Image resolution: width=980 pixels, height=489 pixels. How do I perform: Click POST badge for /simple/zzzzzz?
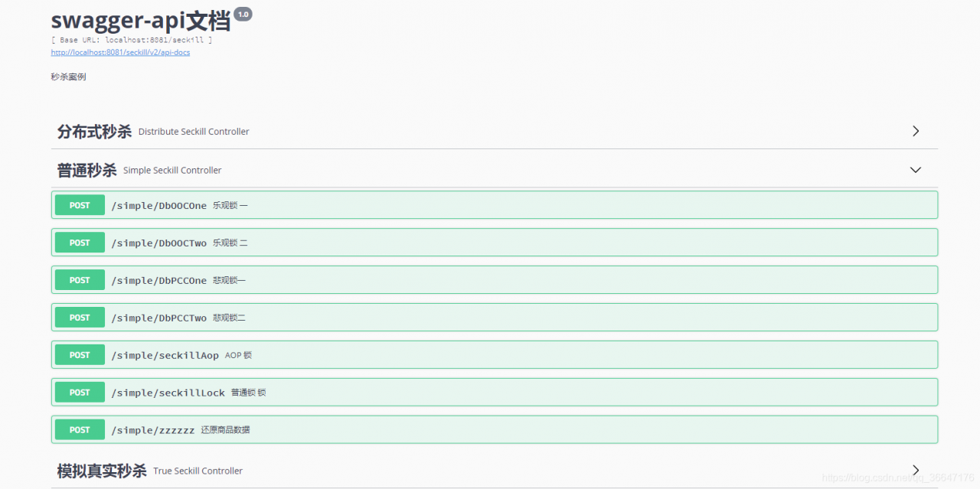[x=80, y=430]
